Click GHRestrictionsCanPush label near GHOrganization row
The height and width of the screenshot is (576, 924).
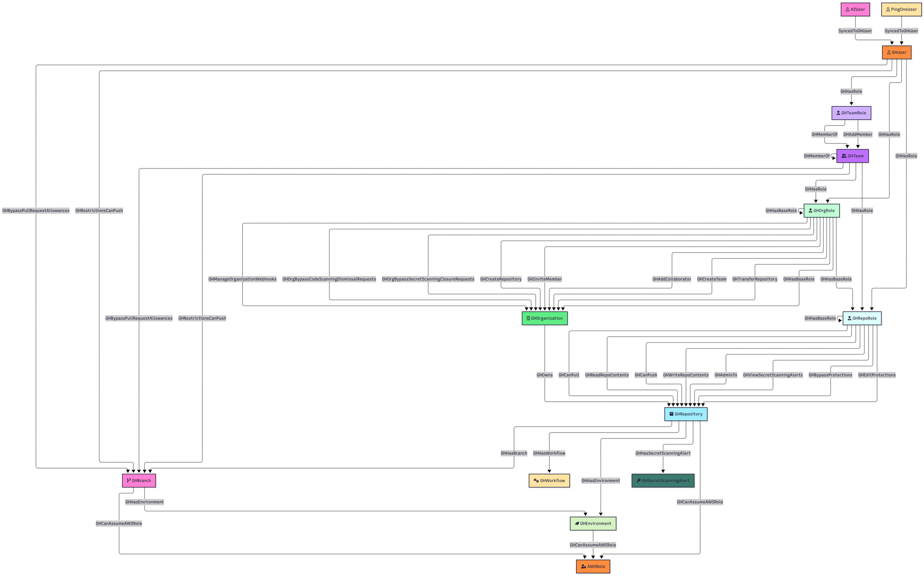tap(202, 318)
